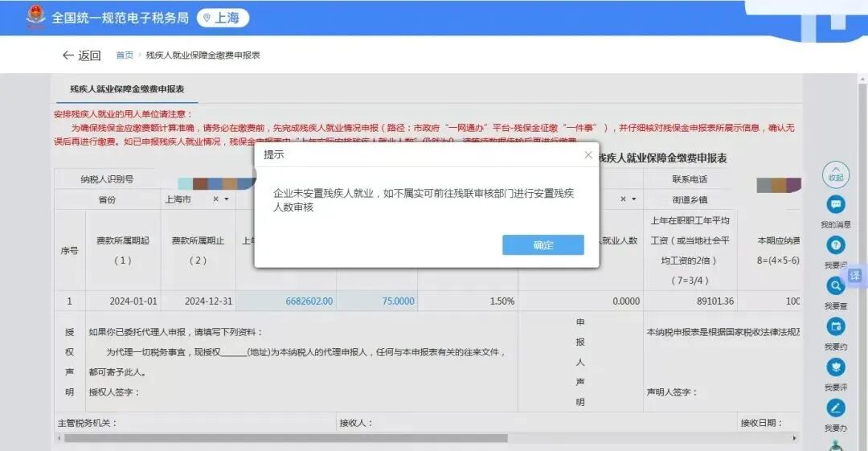Open the 首页 breadcrumb link
Image resolution: width=868 pixels, height=451 pixels.
pyautogui.click(x=125, y=55)
